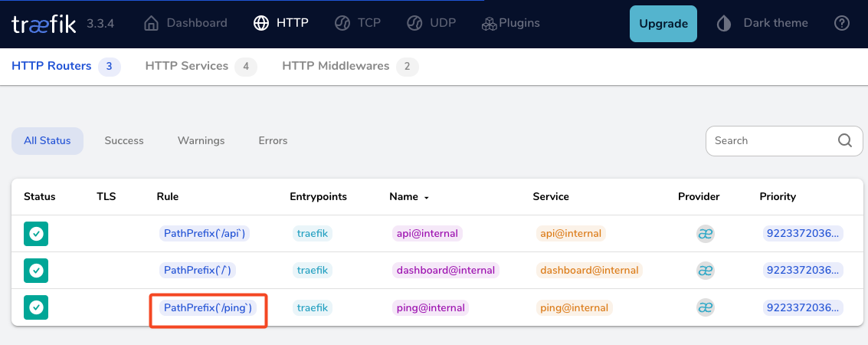868x345 pixels.
Task: Click the Upgrade button
Action: [663, 24]
